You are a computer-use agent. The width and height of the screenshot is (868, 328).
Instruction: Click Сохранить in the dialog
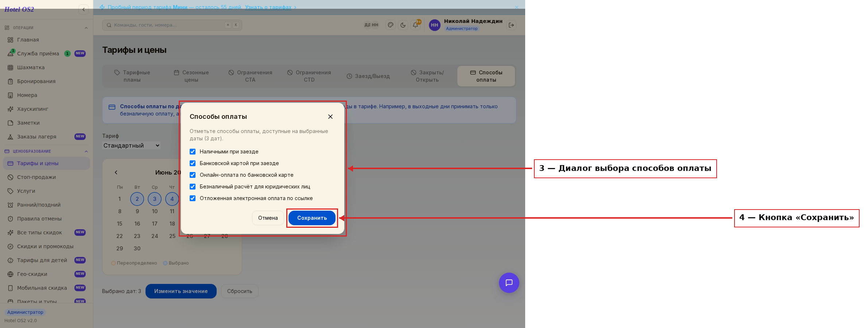[312, 218]
